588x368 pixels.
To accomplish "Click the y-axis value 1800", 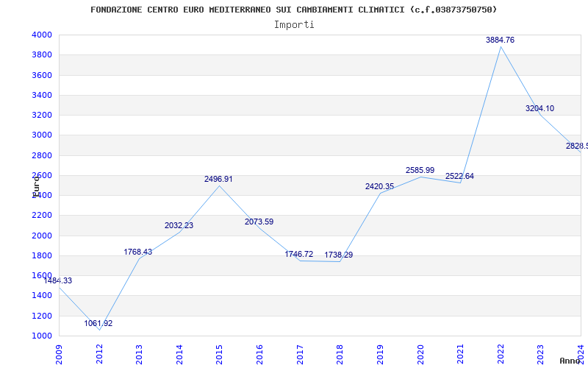I will pos(42,255).
